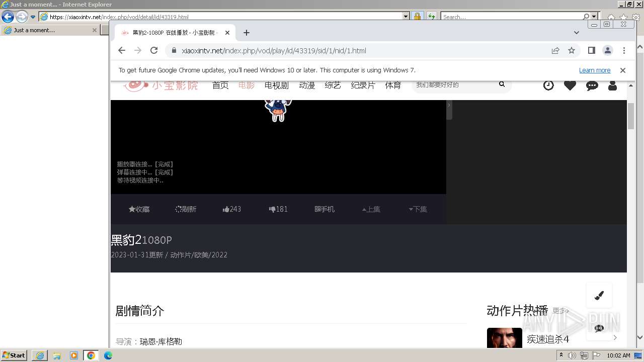This screenshot has height=362, width=644.
Task: Bookmark this page with the star icon
Action: click(x=572, y=50)
